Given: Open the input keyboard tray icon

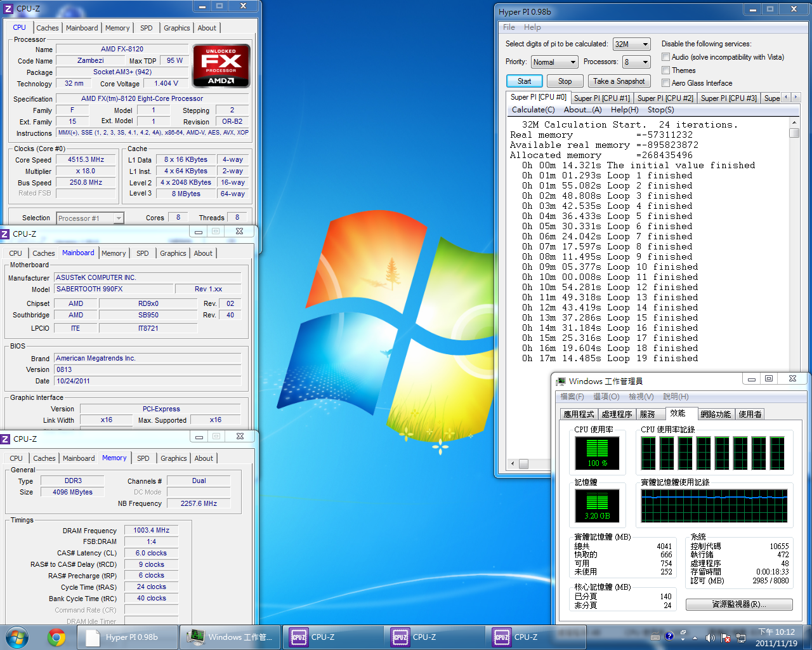Looking at the screenshot, I should coord(656,637).
